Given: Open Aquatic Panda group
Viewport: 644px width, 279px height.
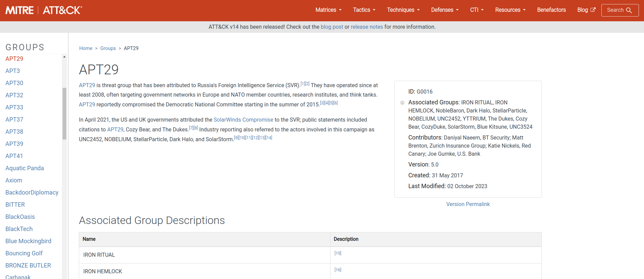Looking at the screenshot, I should point(25,168).
